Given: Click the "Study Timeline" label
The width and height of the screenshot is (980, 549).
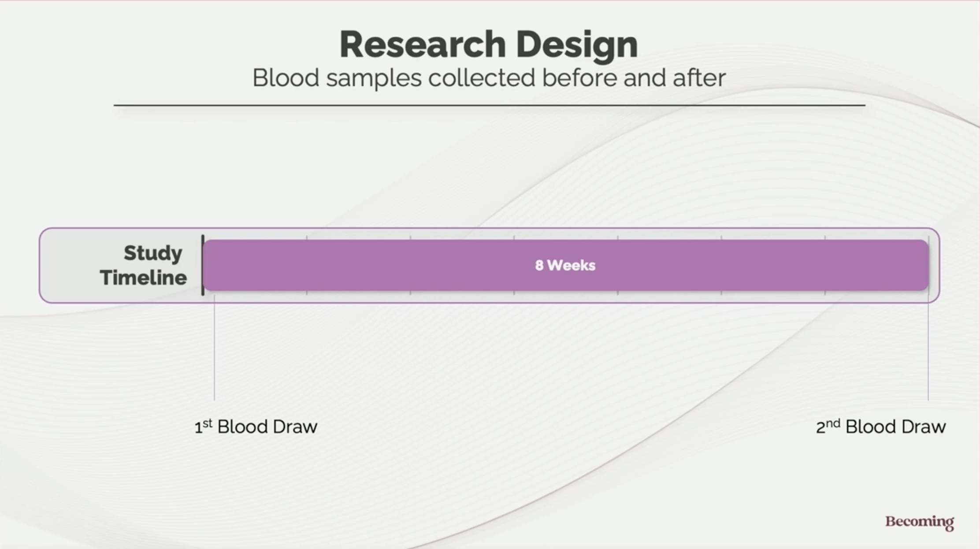Looking at the screenshot, I should [x=144, y=265].
